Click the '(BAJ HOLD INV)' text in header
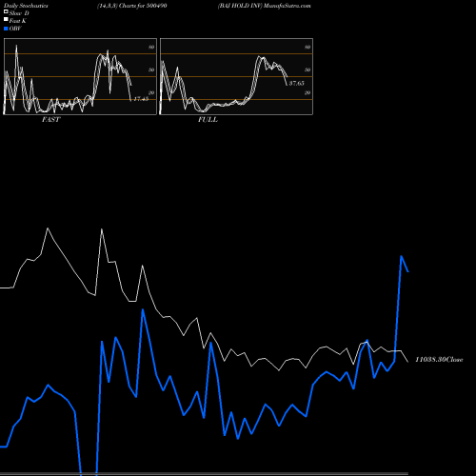Screen dimensions: 476x476 click(240, 6)
